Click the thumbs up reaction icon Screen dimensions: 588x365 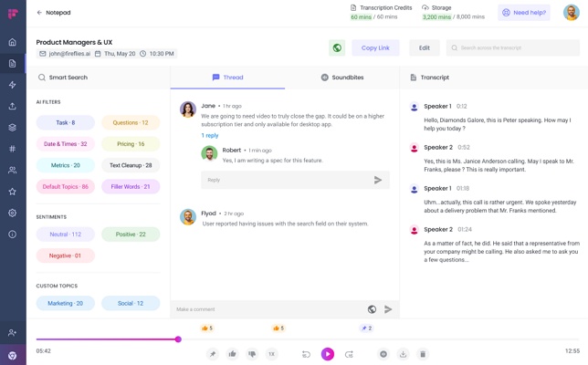point(232,354)
